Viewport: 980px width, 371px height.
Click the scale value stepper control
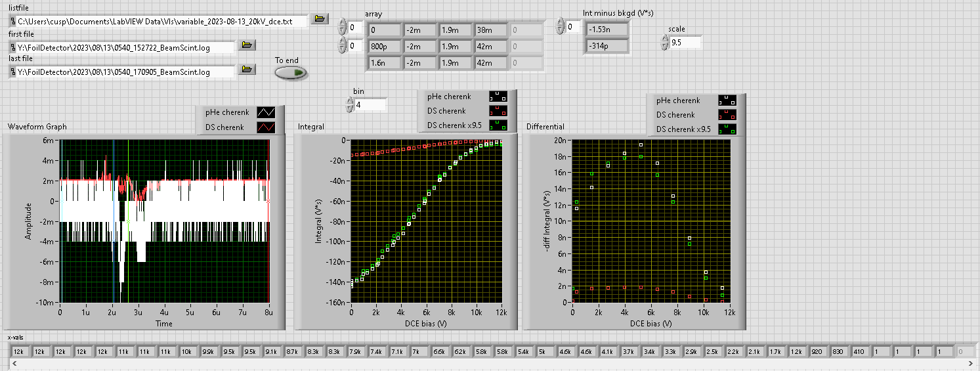click(665, 42)
